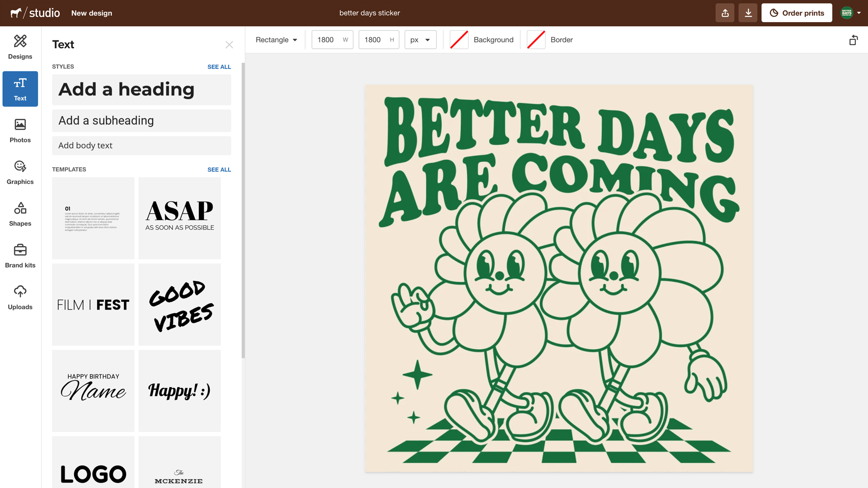The image size is (868, 488).
Task: Click the share/upload icon in the top bar
Action: click(725, 13)
